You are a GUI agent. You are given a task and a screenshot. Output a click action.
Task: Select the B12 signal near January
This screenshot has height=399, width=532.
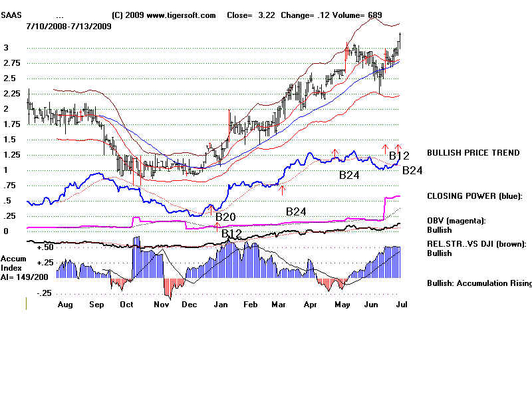tap(231, 233)
